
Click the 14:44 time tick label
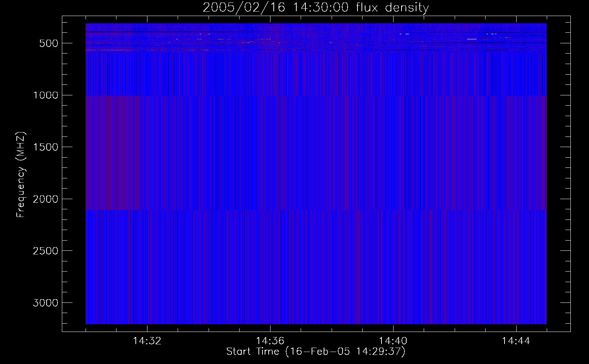516,341
